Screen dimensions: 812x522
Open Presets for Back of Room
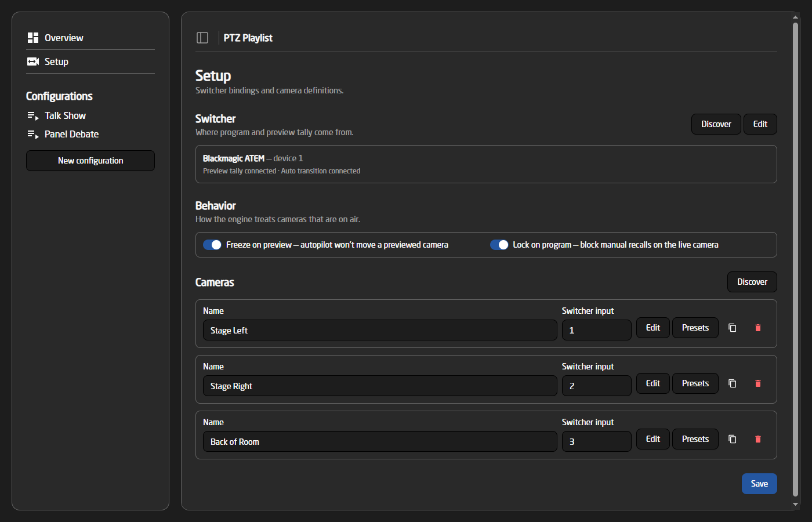point(695,439)
